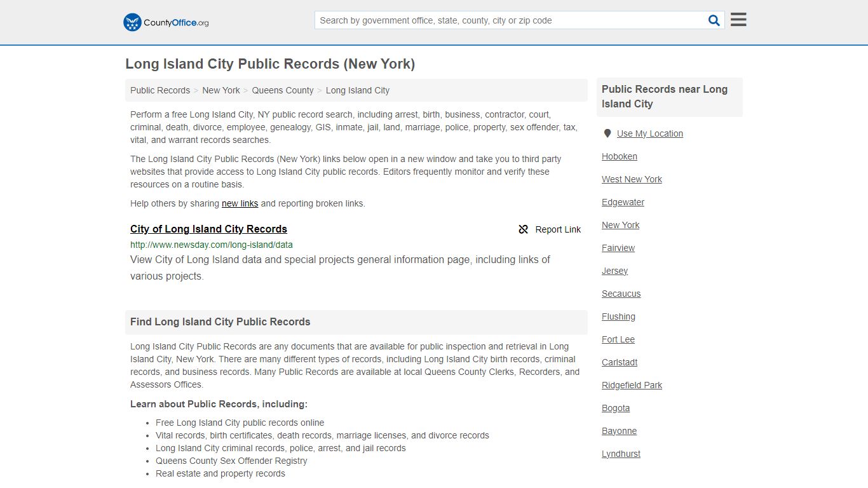Open Carlstadt link

coord(620,362)
